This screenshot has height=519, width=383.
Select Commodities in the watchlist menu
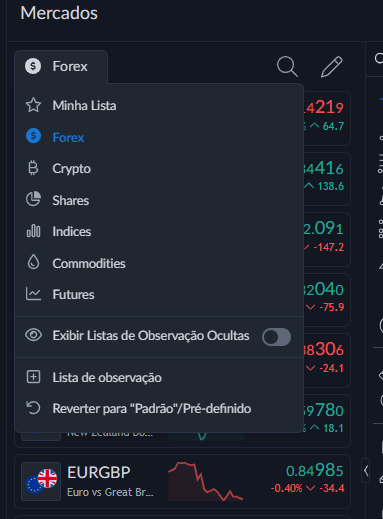click(159, 263)
